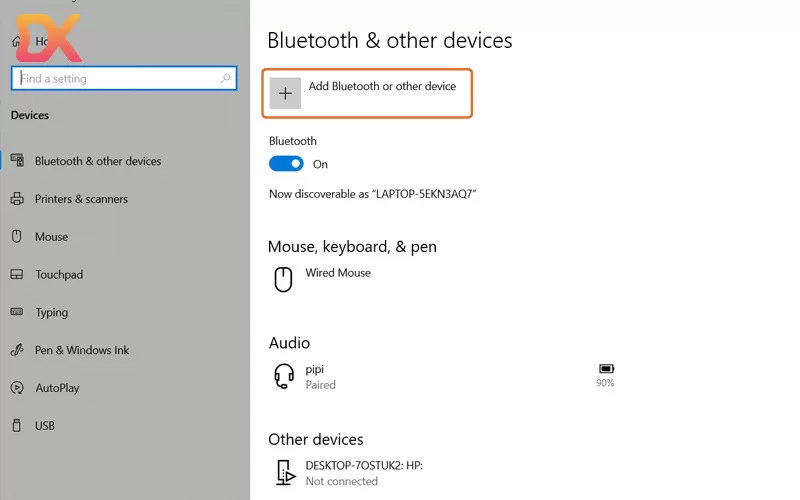The height and width of the screenshot is (500, 800).
Task: Click the Touchpad icon in the sidebar
Action: pyautogui.click(x=17, y=274)
